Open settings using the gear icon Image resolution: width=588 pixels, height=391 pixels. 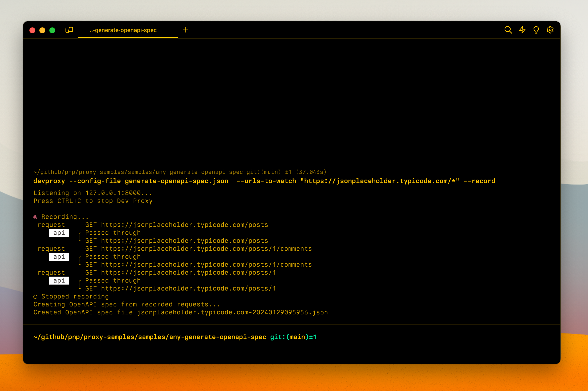click(x=550, y=30)
